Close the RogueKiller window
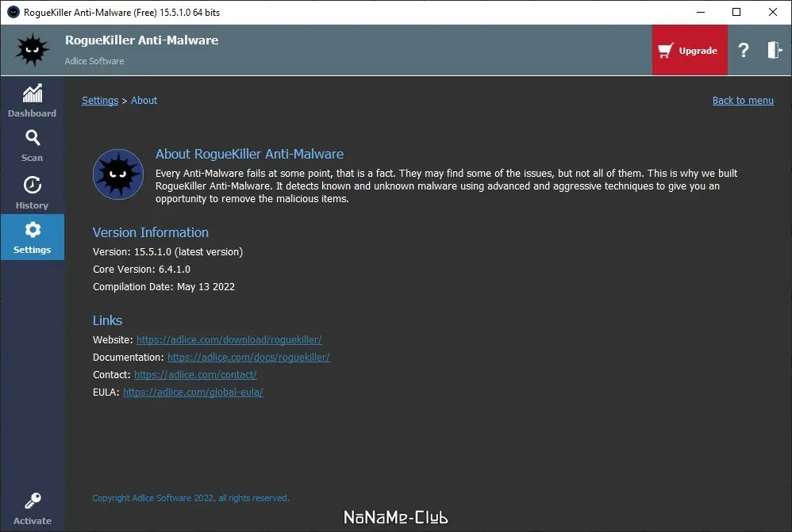 click(x=773, y=12)
